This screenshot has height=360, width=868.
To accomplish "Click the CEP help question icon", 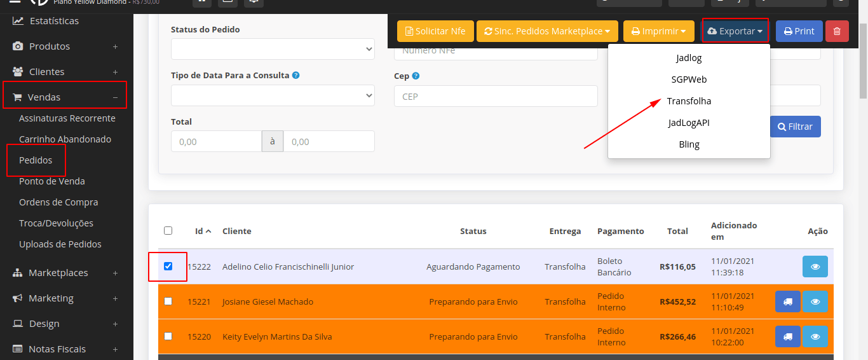I will [x=416, y=76].
